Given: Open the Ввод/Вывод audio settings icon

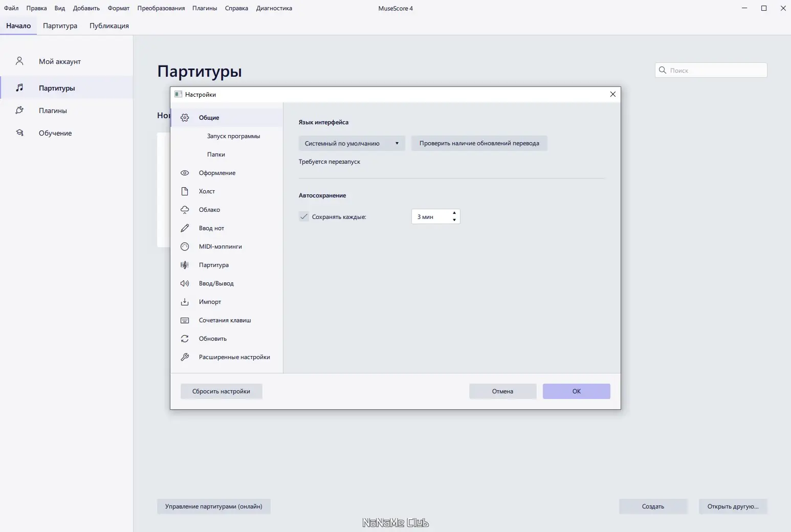Looking at the screenshot, I should tap(185, 283).
